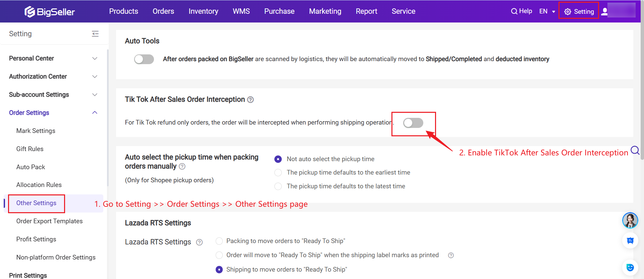The width and height of the screenshot is (644, 279).
Task: Collapse the Order Settings chevron
Action: (x=95, y=113)
